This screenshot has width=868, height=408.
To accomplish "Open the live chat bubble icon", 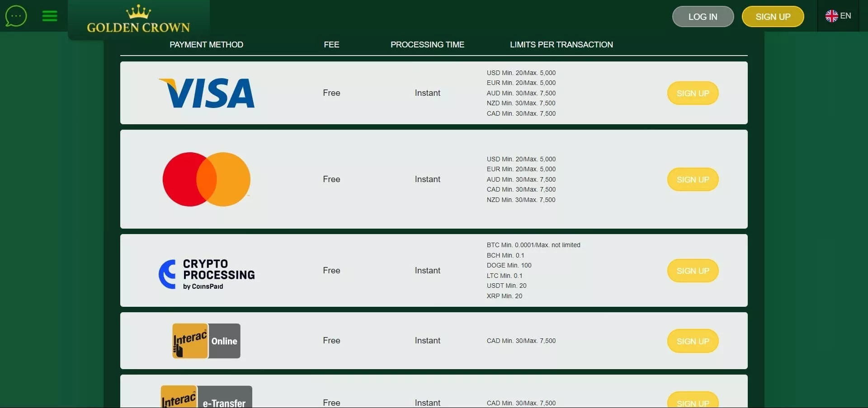I will click(x=16, y=16).
